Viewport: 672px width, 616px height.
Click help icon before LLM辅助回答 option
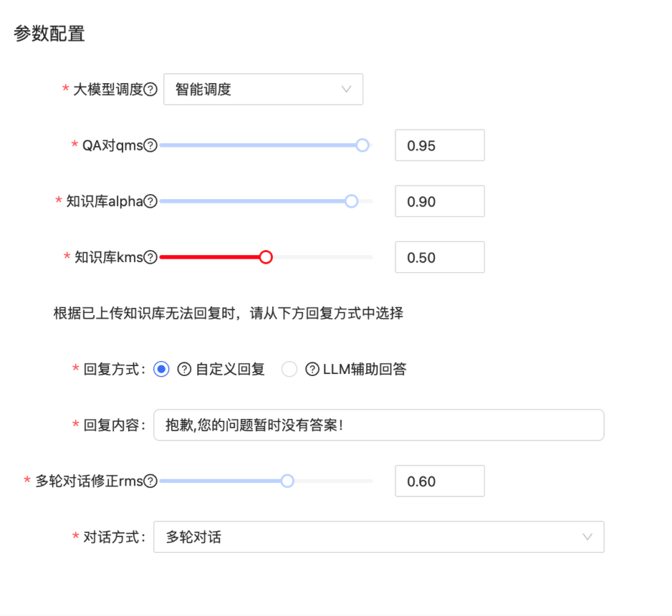(312, 370)
